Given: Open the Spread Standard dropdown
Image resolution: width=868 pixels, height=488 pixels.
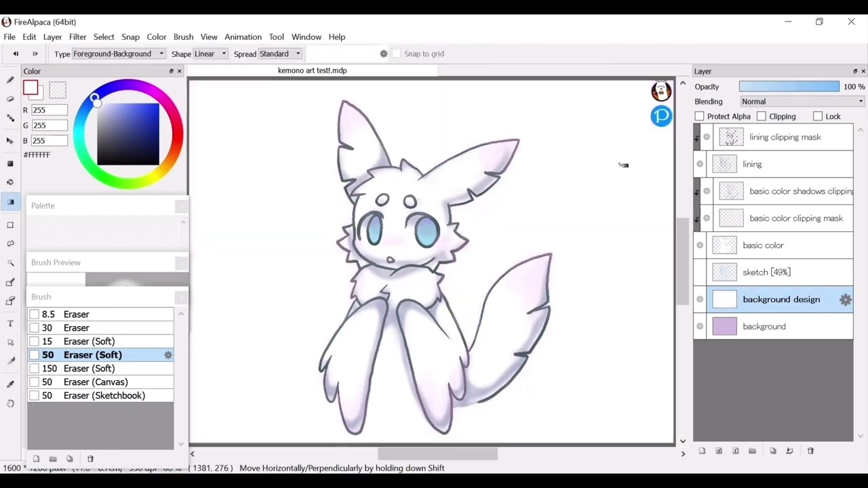Looking at the screenshot, I should [280, 54].
